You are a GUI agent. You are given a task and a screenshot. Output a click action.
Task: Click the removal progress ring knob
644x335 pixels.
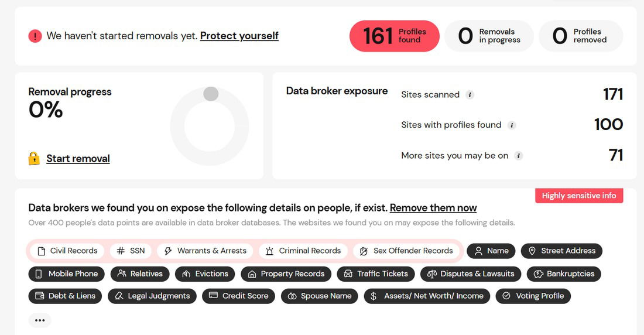click(x=211, y=94)
